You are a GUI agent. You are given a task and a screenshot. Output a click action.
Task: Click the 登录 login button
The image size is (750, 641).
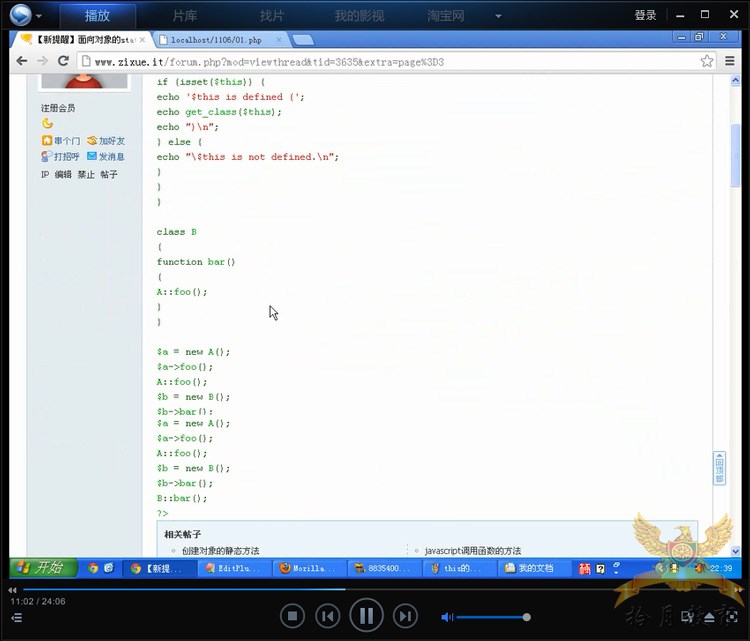pos(645,15)
